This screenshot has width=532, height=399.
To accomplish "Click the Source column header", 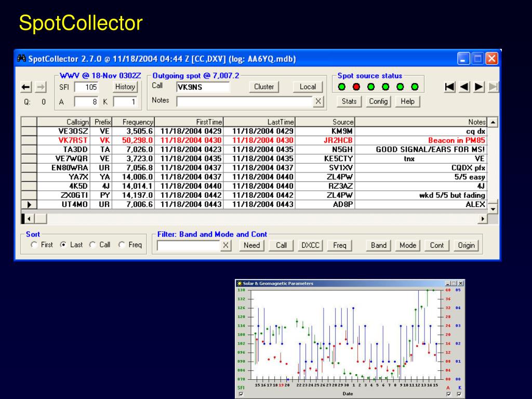I will click(x=325, y=122).
